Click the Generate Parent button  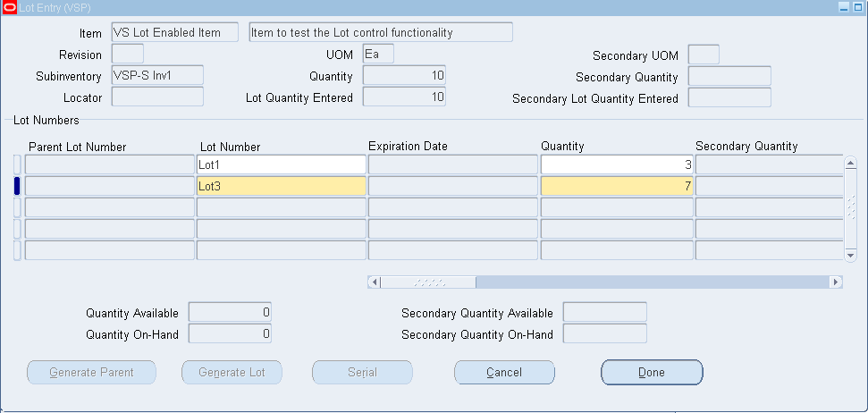click(91, 373)
